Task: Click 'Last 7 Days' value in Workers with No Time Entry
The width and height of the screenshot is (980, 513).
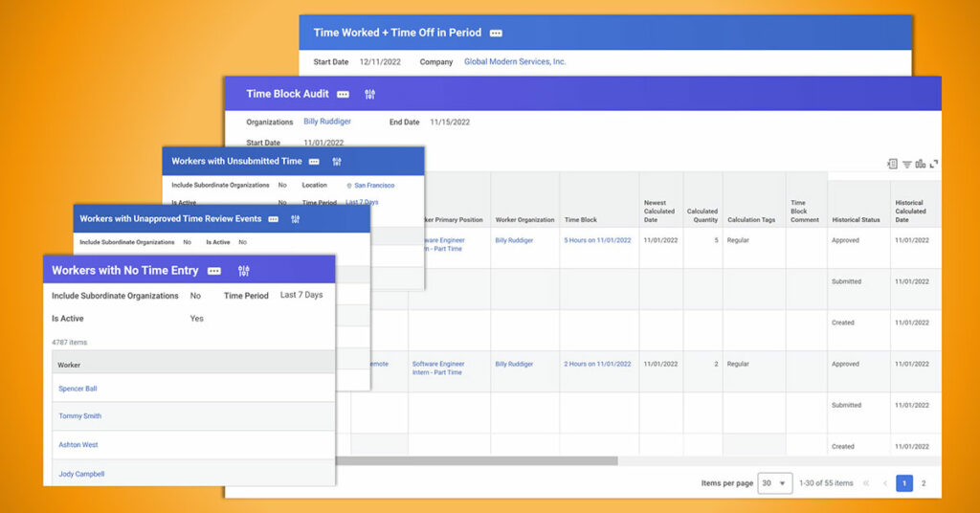Action: pos(301,295)
